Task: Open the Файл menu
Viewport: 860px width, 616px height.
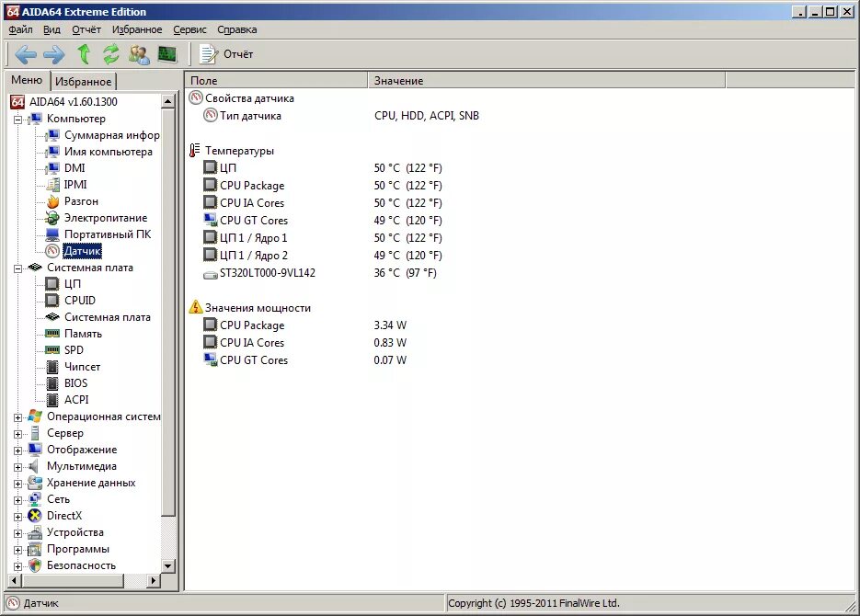Action: tap(20, 29)
